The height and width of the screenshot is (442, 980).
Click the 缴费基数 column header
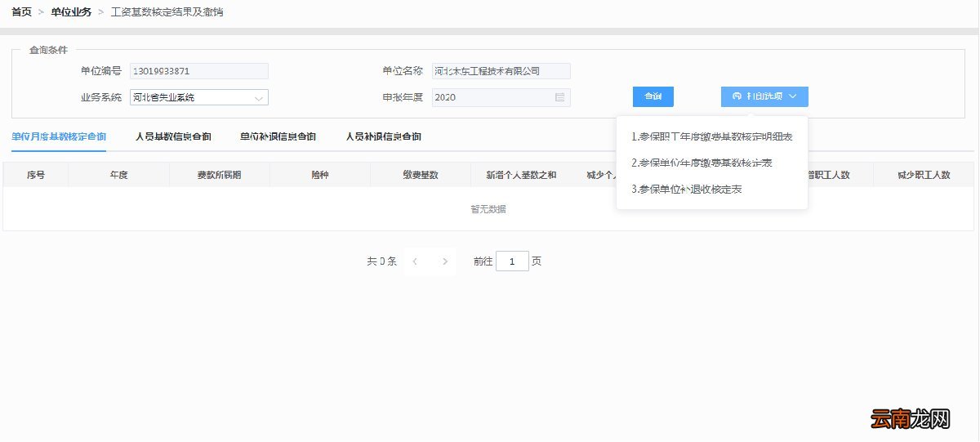[x=421, y=175]
